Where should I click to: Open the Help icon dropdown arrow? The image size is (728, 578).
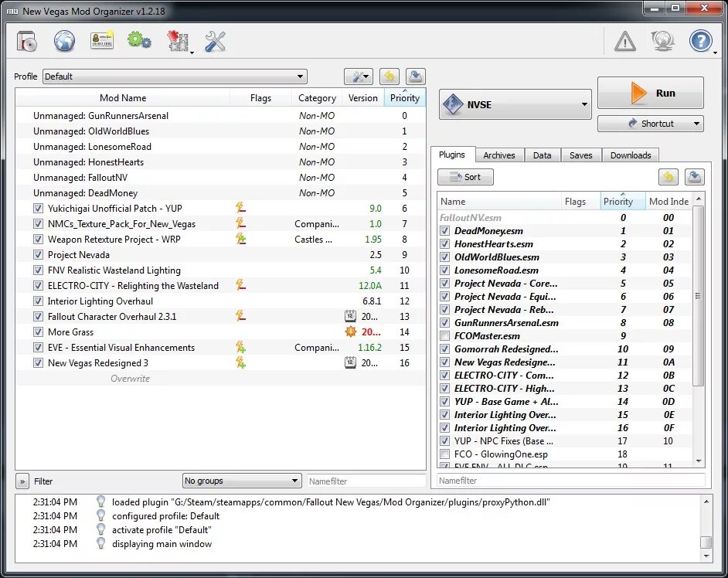tap(716, 52)
